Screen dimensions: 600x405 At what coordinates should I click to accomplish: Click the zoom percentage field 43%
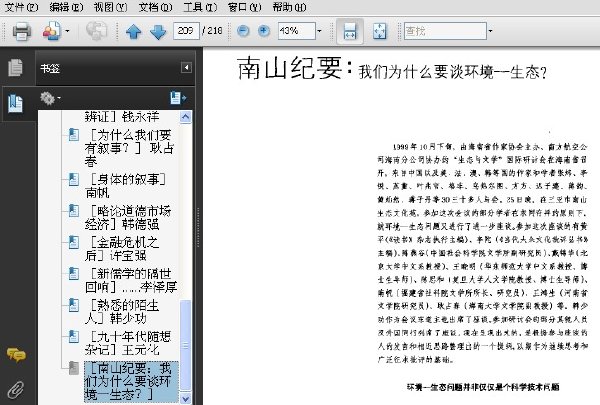(297, 31)
